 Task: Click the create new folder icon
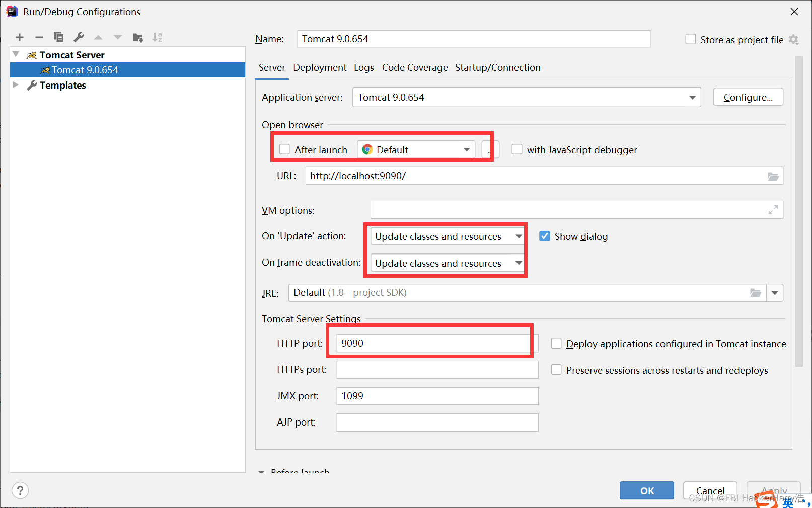coord(137,37)
